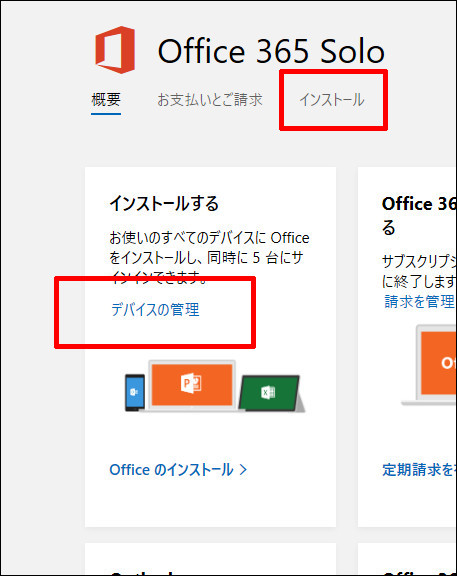The width and height of the screenshot is (457, 576).
Task: Click the Excel tablet illustration
Action: [x=271, y=393]
